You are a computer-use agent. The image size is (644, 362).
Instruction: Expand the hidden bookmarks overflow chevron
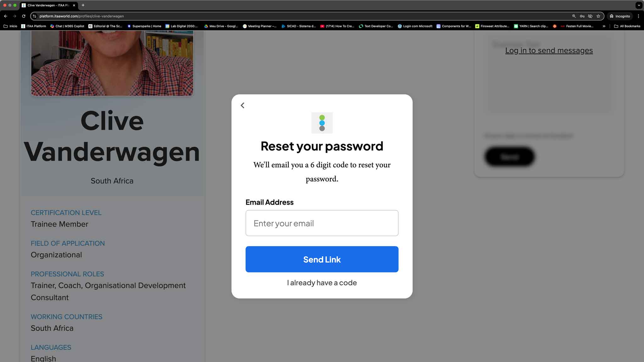pos(604,26)
